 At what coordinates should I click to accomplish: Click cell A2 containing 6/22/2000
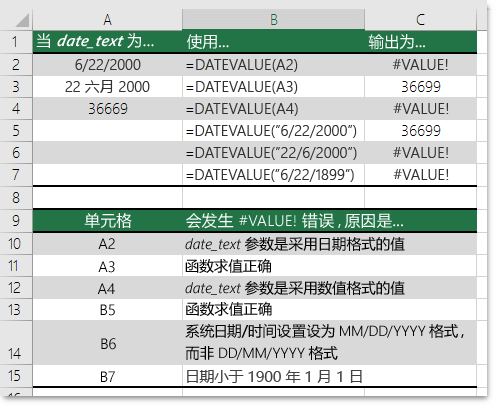(107, 65)
